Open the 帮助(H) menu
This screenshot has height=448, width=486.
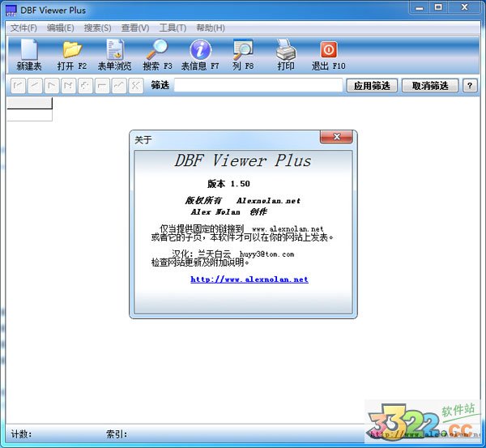[211, 28]
